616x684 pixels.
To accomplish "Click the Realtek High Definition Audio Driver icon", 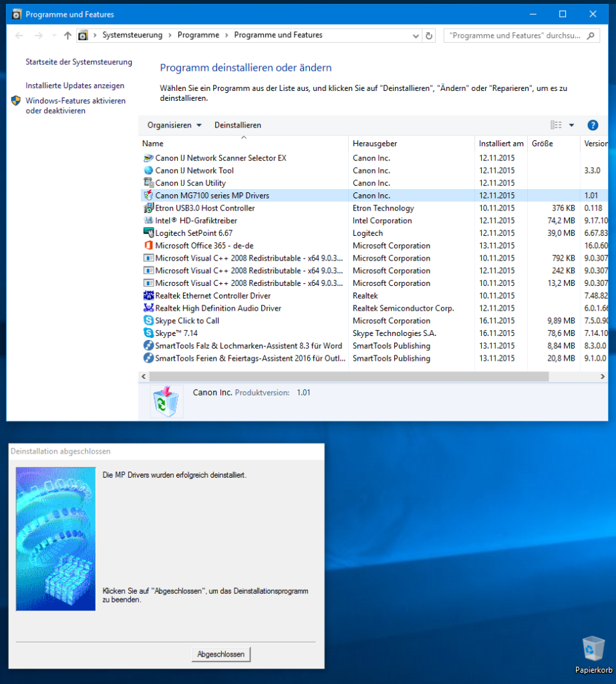I will point(148,308).
